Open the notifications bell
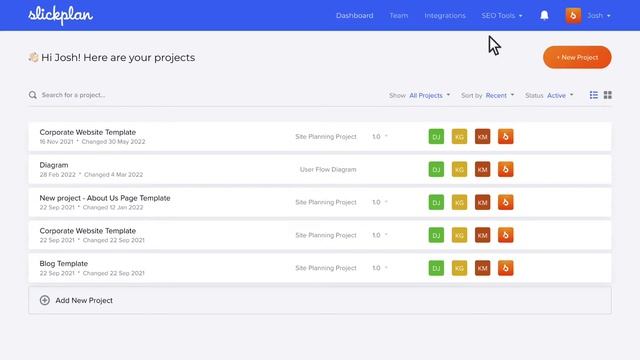640x360 pixels. click(544, 16)
